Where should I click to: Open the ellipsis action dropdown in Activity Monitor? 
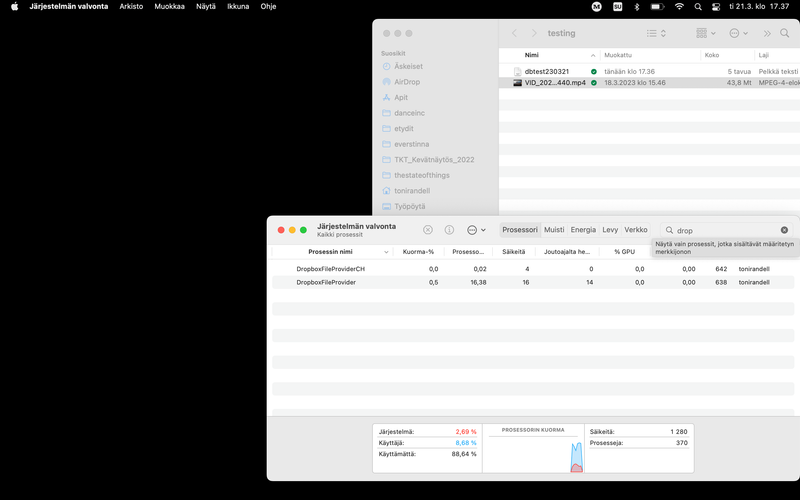pyautogui.click(x=476, y=230)
